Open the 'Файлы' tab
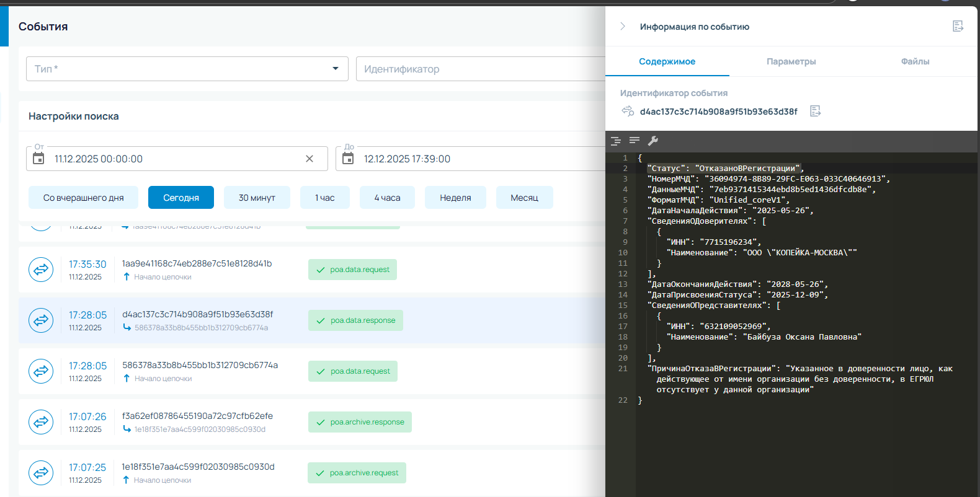980x497 pixels. 915,61
